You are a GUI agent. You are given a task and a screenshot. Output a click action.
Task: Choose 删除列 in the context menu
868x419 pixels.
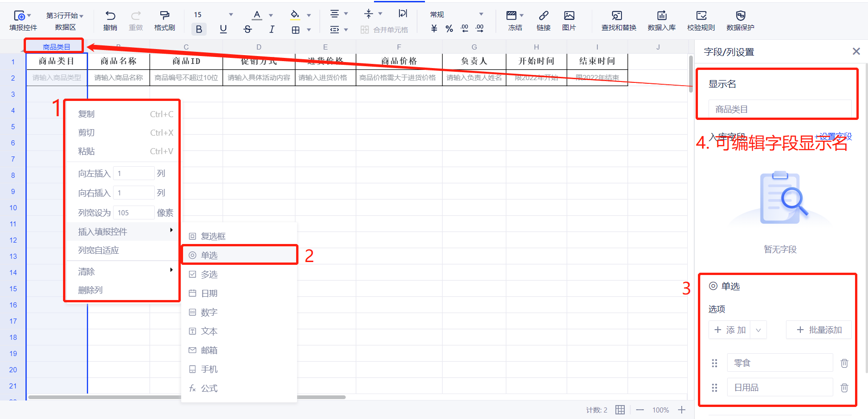click(x=90, y=290)
